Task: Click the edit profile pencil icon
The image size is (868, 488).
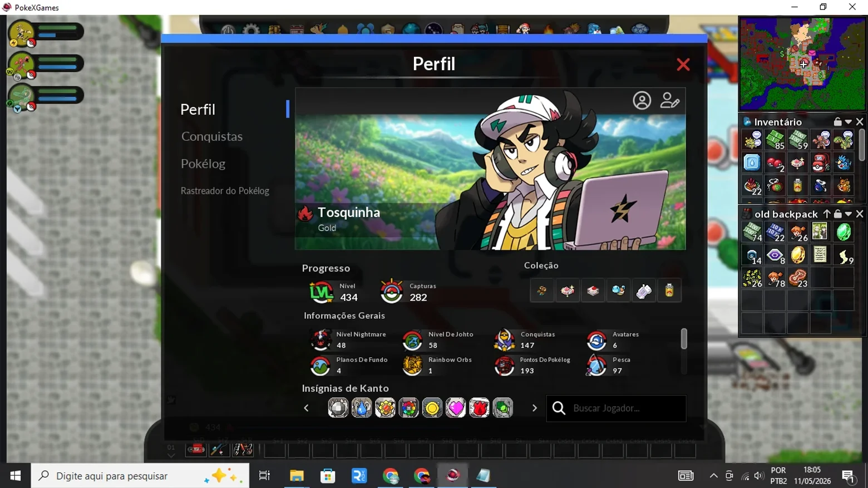Action: click(x=669, y=101)
